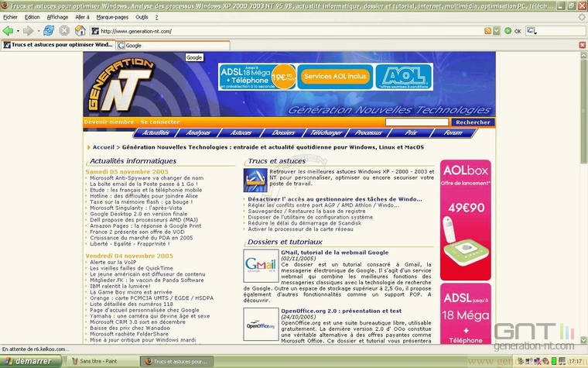Click the Gmail logo thumbnail

[x=261, y=266]
